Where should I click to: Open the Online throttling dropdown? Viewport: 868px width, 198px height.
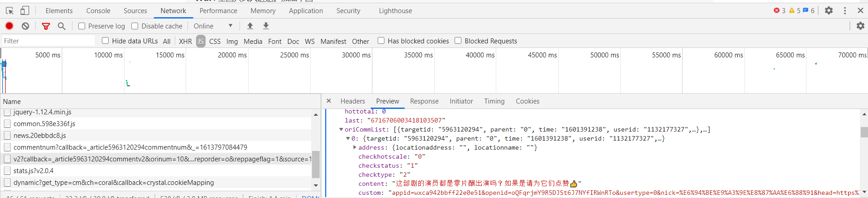pyautogui.click(x=213, y=26)
